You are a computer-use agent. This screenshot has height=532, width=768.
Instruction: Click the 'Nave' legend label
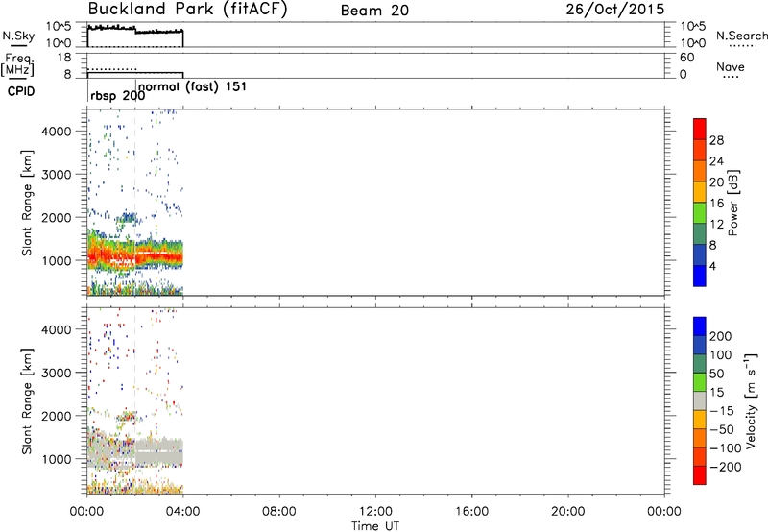[x=731, y=66]
